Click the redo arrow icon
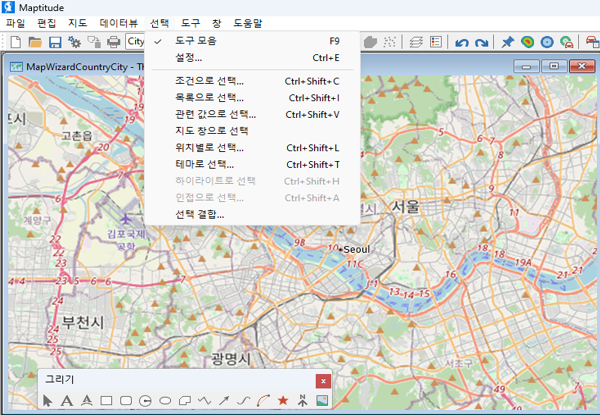Screen dimensions: 600x415 (x=481, y=42)
